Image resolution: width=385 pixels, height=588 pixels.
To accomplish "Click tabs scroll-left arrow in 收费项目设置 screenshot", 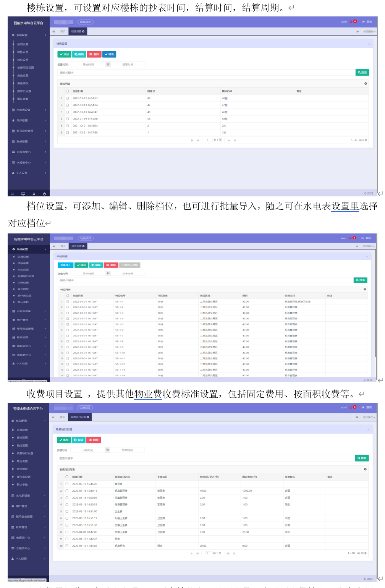I will point(53,417).
